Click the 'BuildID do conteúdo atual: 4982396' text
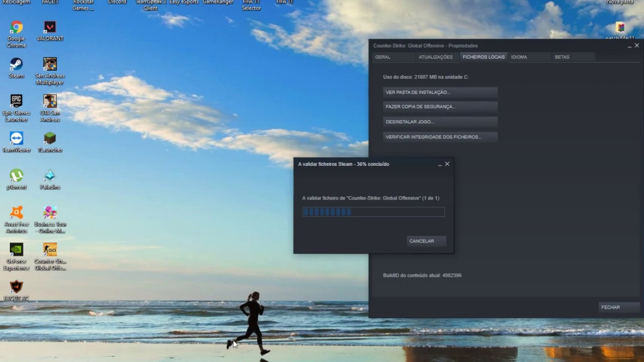The height and width of the screenshot is (362, 644). pos(422,276)
